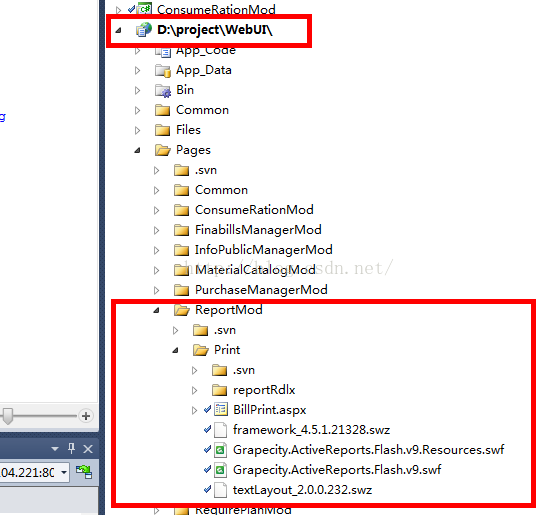Viewport: 558px width, 515px height.
Task: Expand the Bin folder
Action: tap(138, 90)
